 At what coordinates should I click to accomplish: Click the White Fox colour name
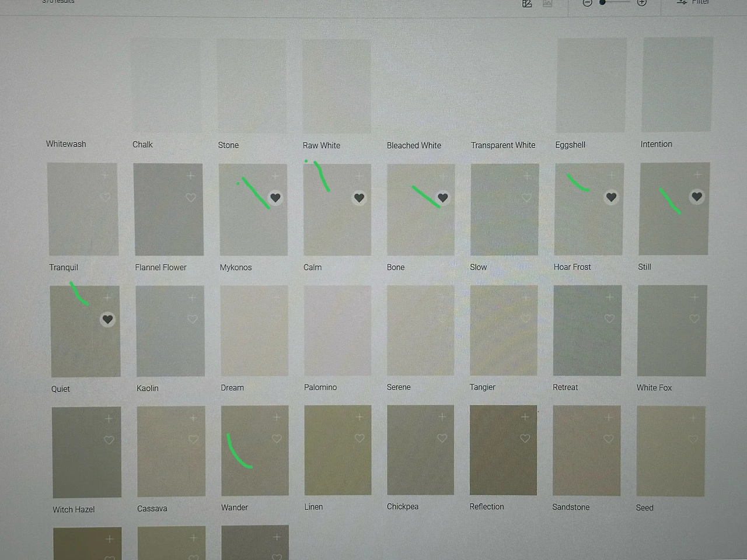pos(654,387)
